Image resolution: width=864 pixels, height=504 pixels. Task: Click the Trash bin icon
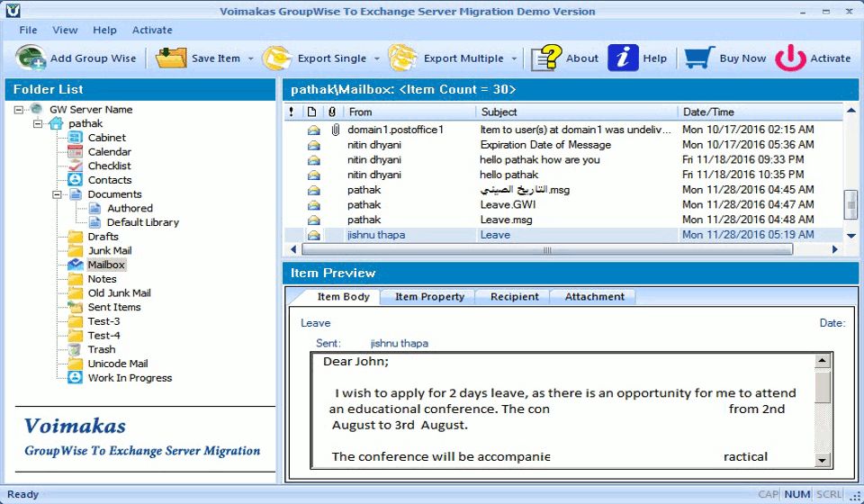[75, 349]
